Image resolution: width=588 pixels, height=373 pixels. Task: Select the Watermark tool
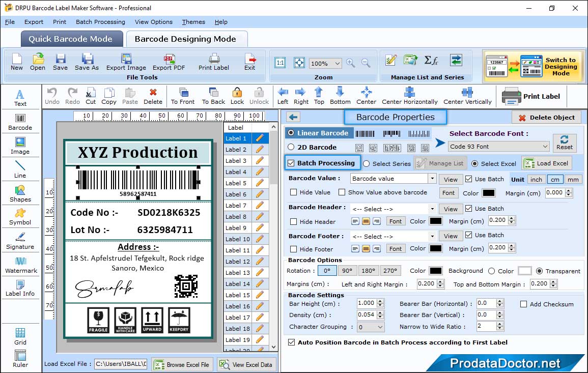pos(20,265)
